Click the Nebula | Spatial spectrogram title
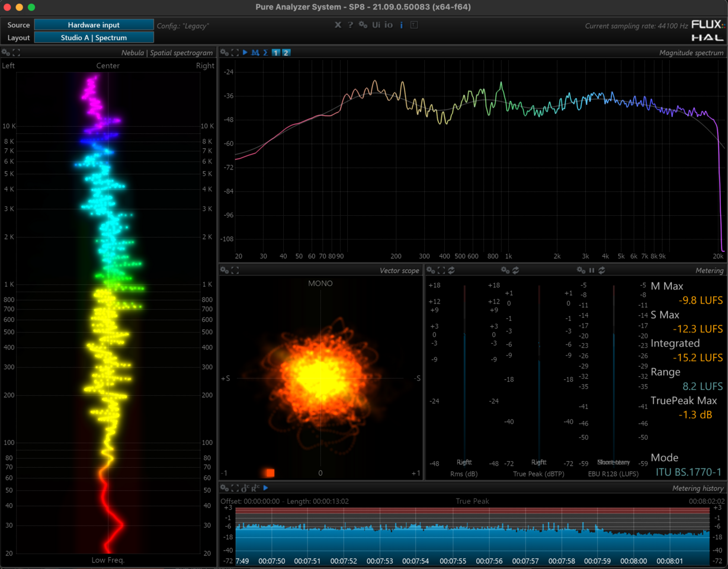Screen dimensions: 728x569 click(x=167, y=53)
